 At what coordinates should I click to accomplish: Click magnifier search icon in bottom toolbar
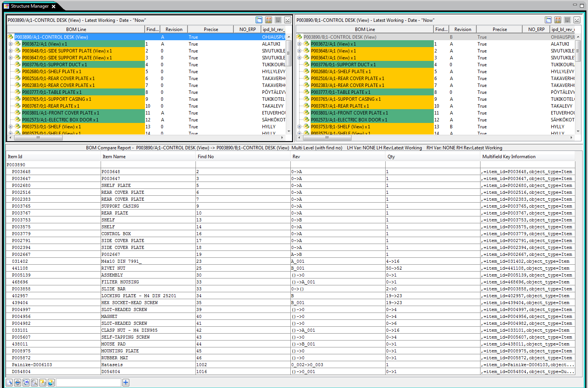(34, 382)
